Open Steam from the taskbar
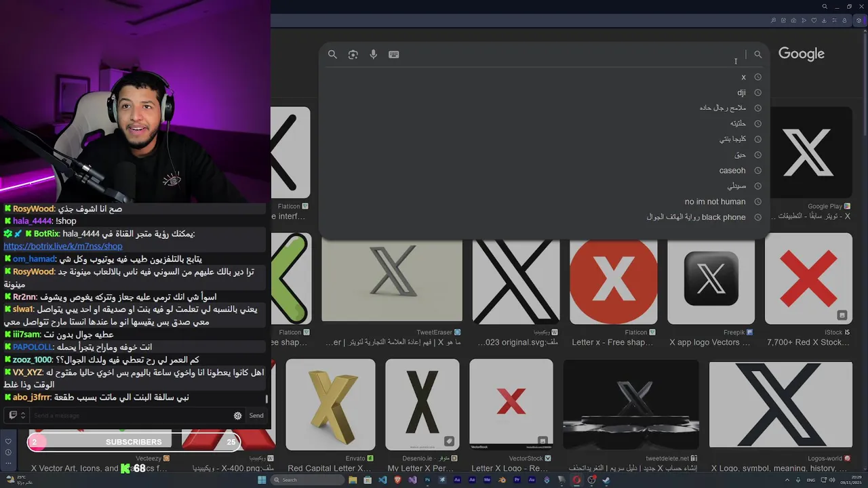The height and width of the screenshot is (488, 868). click(606, 480)
